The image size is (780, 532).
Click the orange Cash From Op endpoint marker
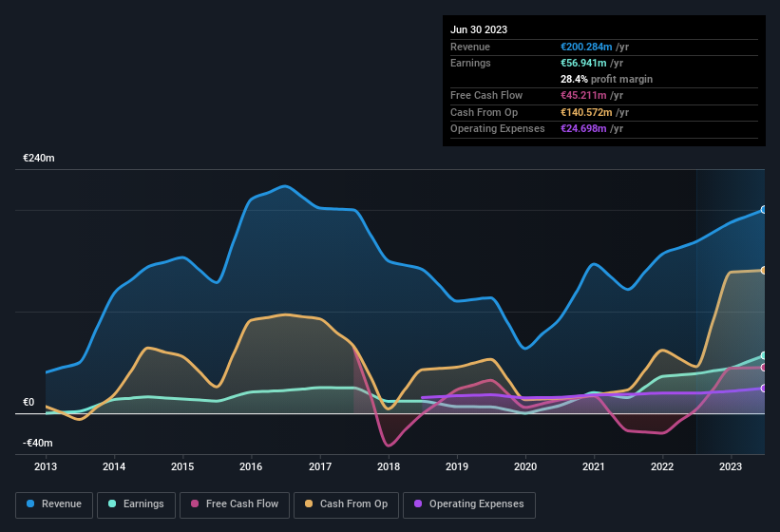click(x=764, y=271)
